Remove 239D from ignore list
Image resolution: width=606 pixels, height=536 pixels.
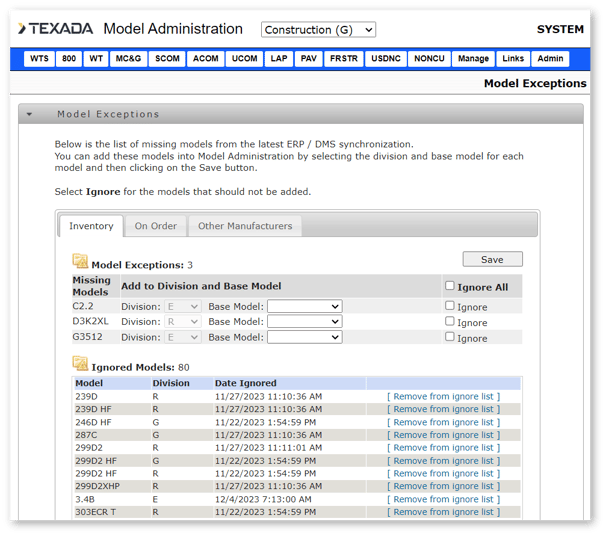tap(443, 396)
